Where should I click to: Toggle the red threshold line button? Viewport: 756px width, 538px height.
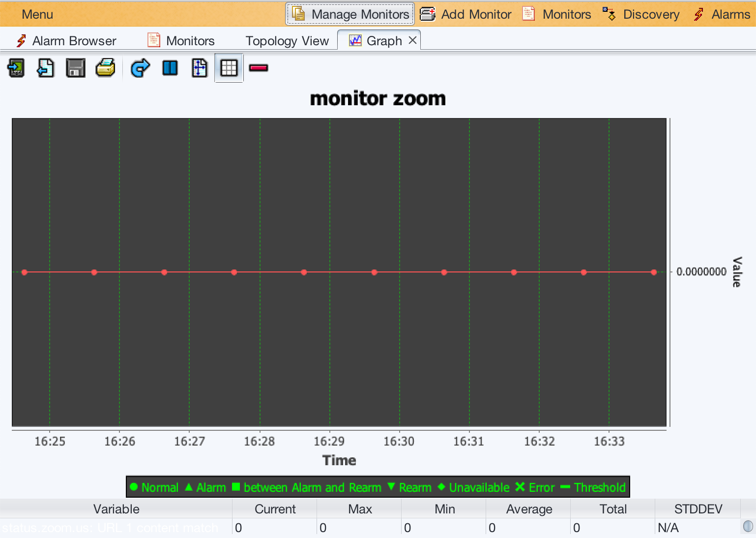pyautogui.click(x=259, y=68)
